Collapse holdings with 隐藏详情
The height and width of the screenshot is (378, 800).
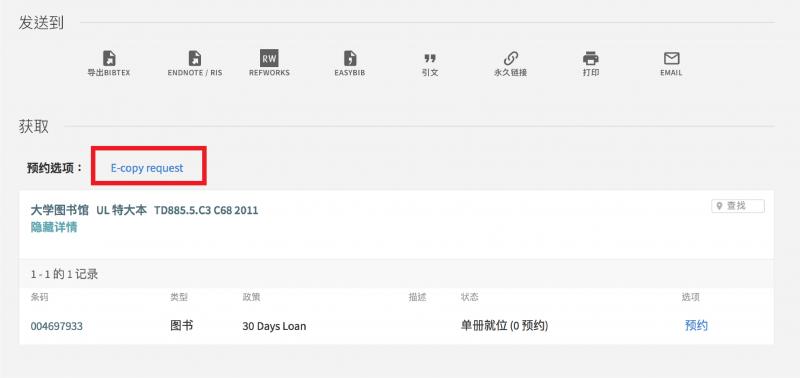54,228
